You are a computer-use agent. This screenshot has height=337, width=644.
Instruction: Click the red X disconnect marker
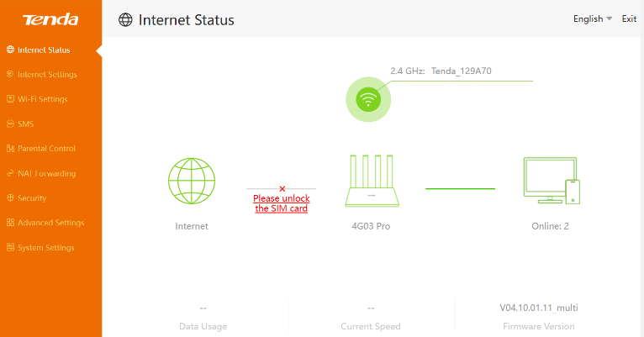pyautogui.click(x=282, y=189)
